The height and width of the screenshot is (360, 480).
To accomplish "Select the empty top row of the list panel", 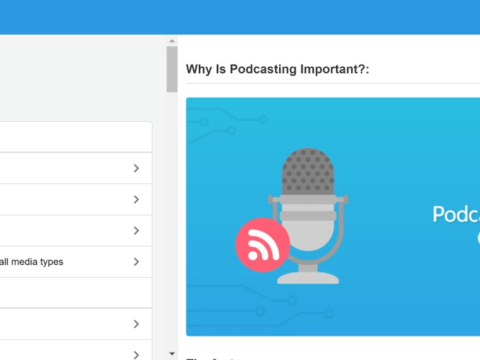I will click(76, 137).
